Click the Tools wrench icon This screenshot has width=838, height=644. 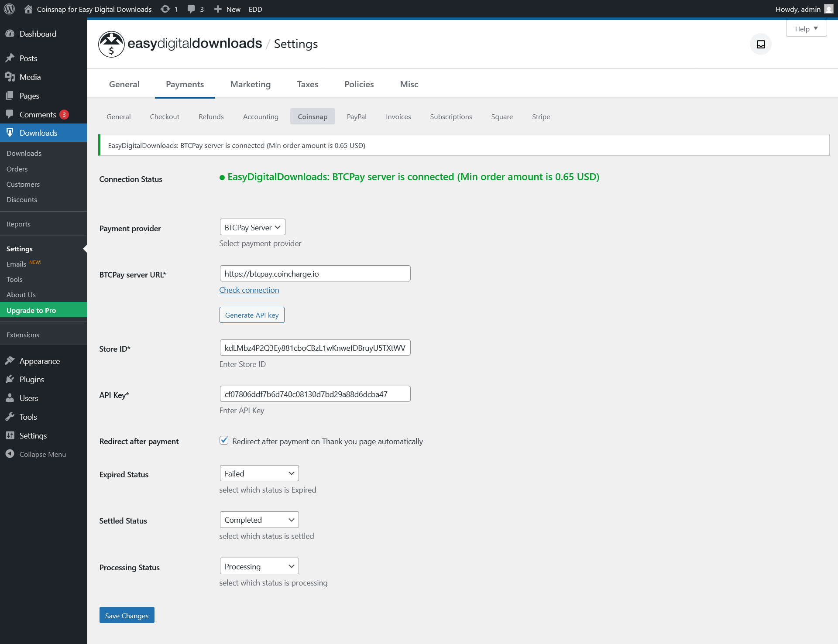(10, 417)
